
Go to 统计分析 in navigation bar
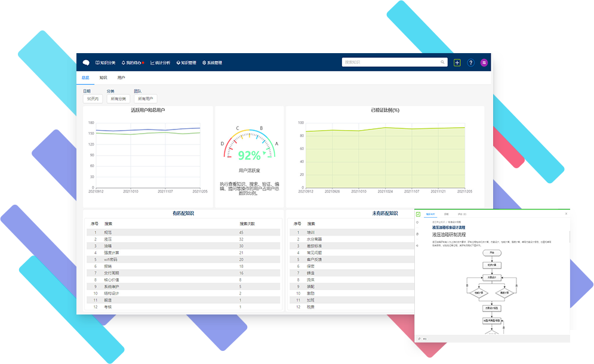click(160, 63)
